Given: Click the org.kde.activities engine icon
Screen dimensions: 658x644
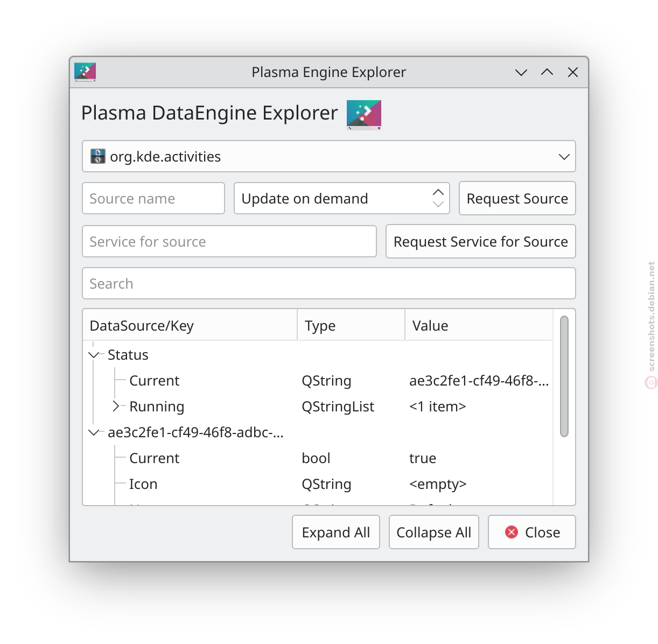Looking at the screenshot, I should click(97, 156).
